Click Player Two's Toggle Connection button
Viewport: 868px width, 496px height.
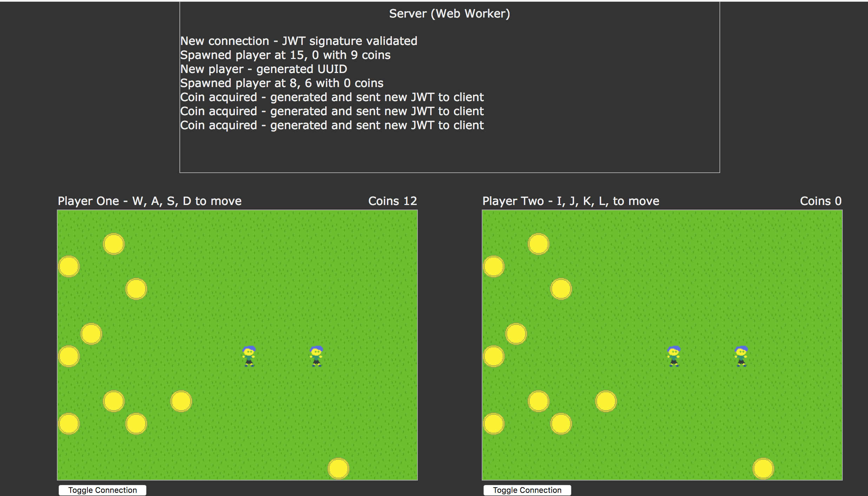[527, 490]
